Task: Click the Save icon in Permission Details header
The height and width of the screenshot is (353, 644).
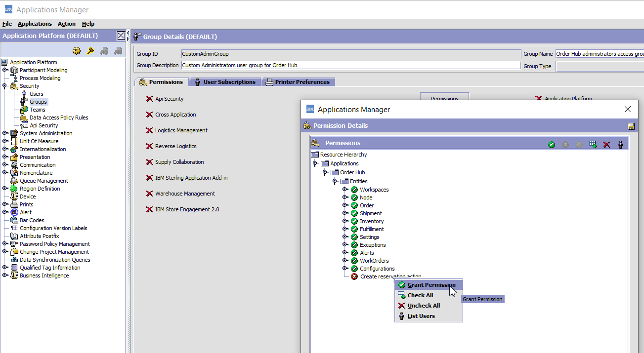Action: 631,126
